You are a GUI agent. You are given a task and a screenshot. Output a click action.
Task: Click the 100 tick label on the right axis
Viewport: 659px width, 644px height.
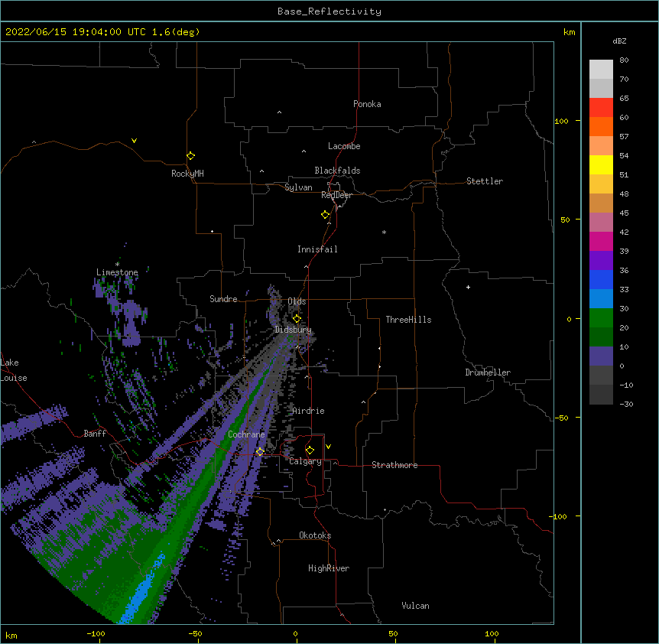[x=561, y=121]
